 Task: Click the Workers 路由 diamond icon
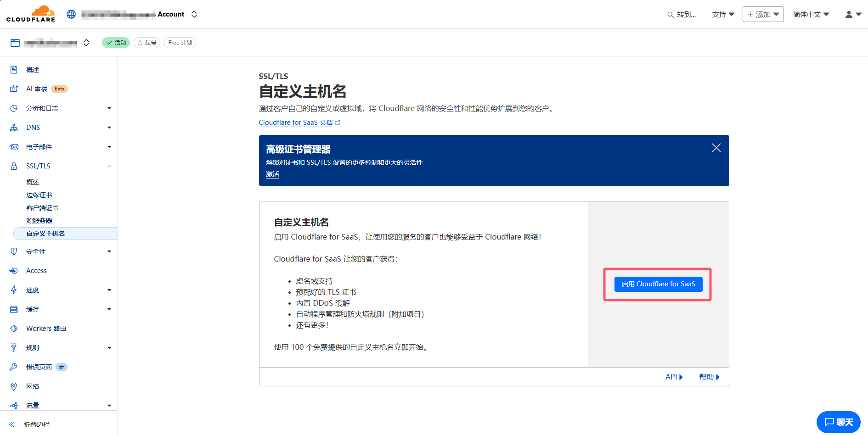(x=14, y=329)
